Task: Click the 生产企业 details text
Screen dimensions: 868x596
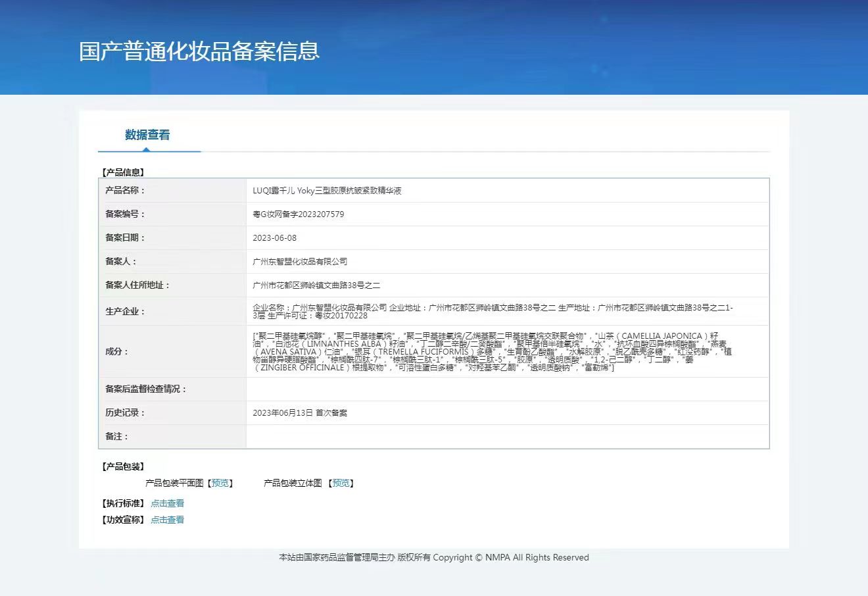Action: [x=492, y=311]
